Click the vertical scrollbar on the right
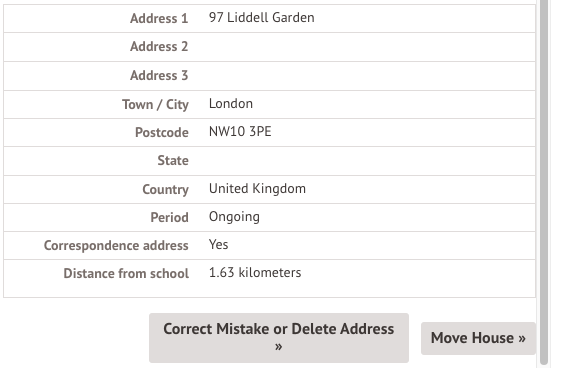The height and width of the screenshot is (375, 564). [x=544, y=182]
